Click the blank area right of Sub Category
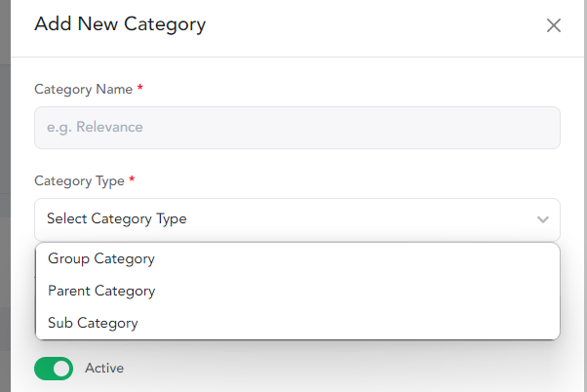The height and width of the screenshot is (392, 587). (348, 323)
